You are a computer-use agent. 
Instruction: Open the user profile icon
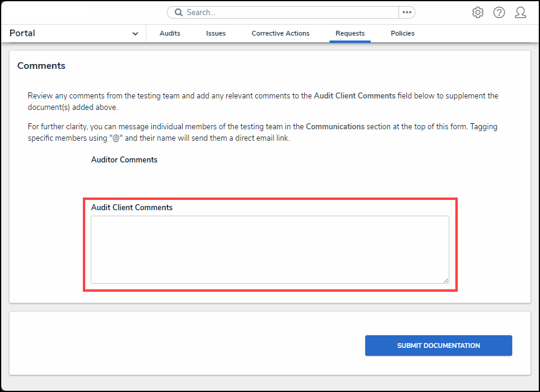point(520,13)
